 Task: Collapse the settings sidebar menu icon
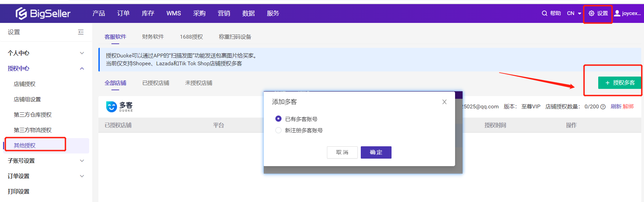[81, 32]
